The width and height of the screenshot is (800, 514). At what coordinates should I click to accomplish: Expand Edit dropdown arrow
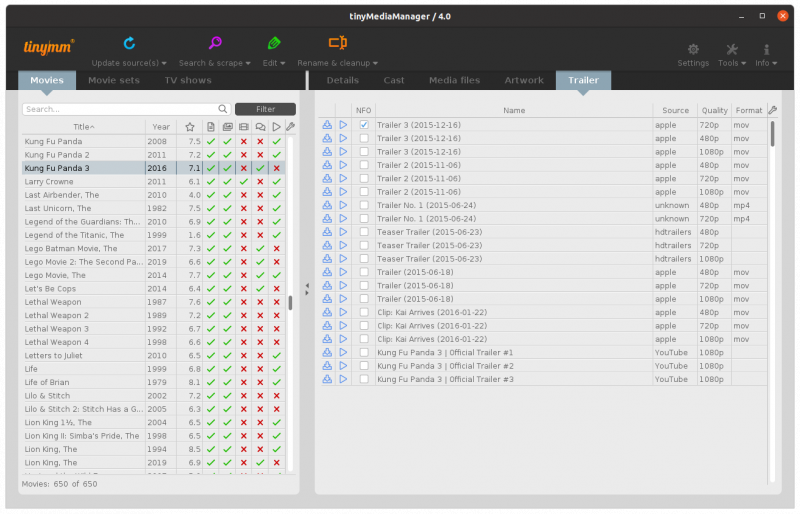[x=283, y=63]
